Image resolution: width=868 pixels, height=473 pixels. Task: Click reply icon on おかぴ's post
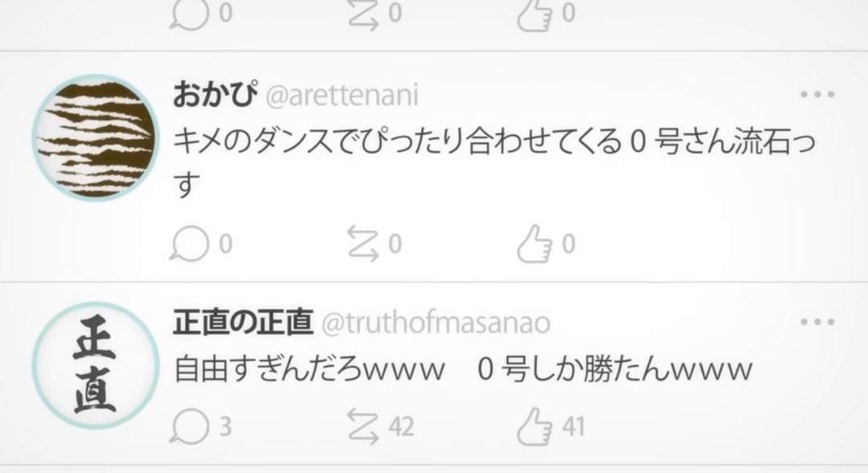[x=189, y=244]
